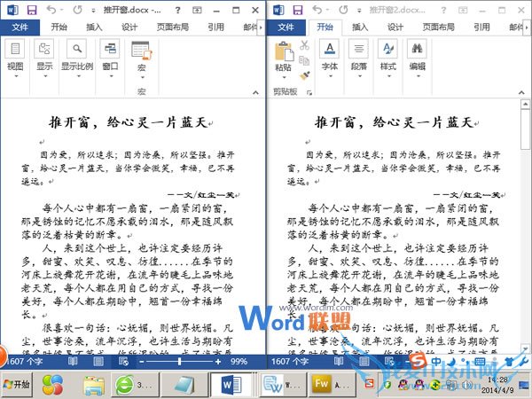Open the 段落 paragraph group in the right ribbon

[x=359, y=59]
